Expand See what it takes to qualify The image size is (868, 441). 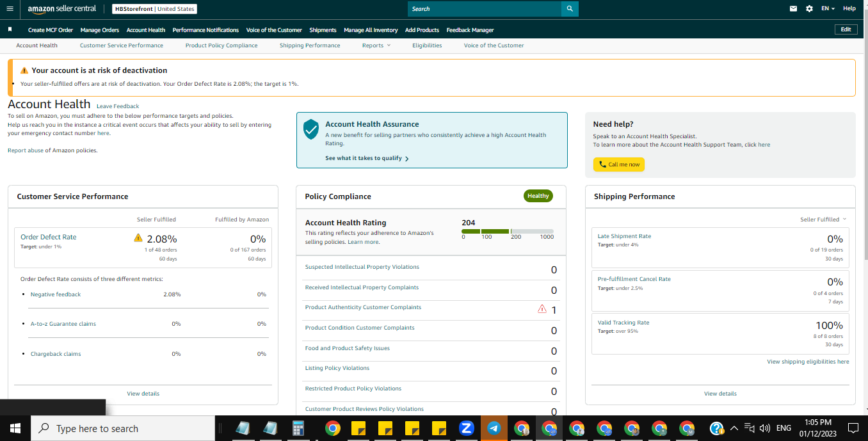[x=367, y=158]
